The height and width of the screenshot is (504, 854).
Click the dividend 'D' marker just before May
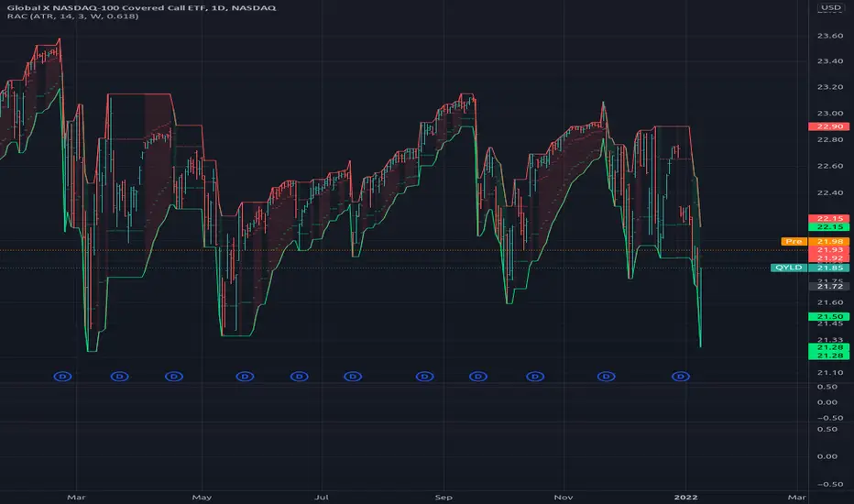click(x=174, y=377)
